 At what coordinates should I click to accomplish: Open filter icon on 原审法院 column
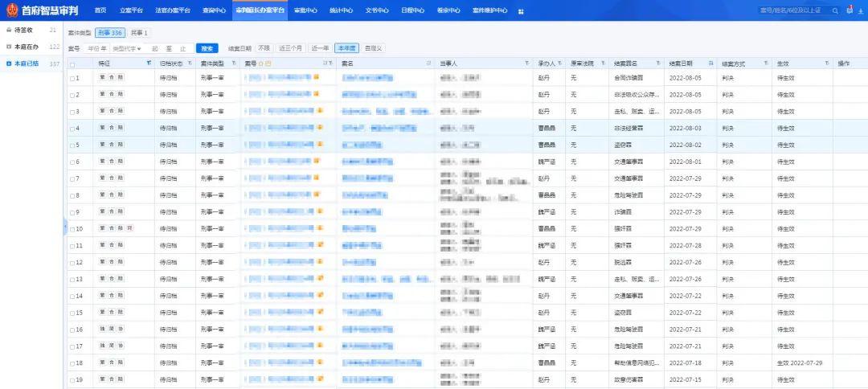(x=602, y=63)
